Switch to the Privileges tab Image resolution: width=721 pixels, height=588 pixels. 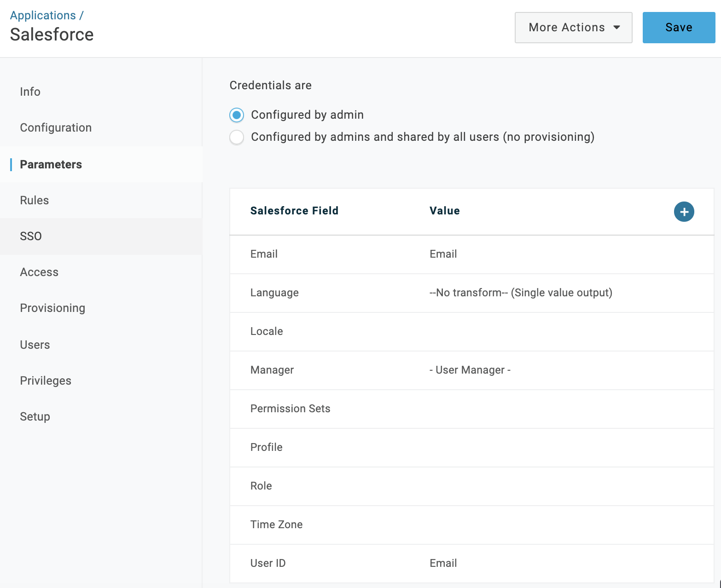click(101, 380)
